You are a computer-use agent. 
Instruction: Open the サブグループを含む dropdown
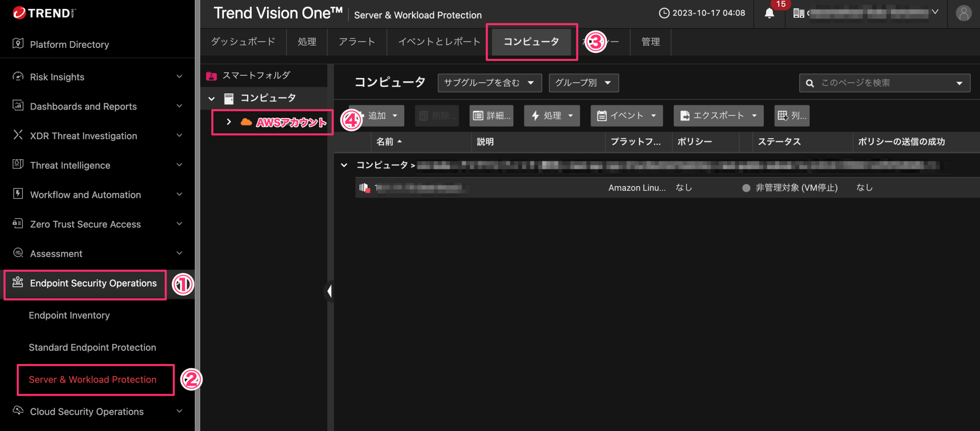pyautogui.click(x=489, y=83)
